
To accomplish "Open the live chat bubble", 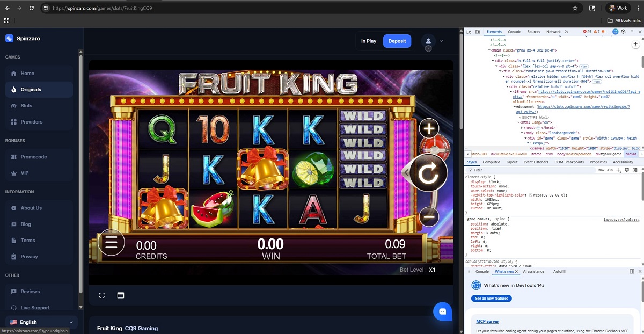I will [x=443, y=311].
